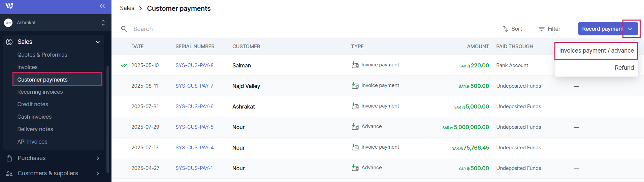The width and height of the screenshot is (644, 182).
Task: Click the Sort arrows icon
Action: pyautogui.click(x=505, y=29)
